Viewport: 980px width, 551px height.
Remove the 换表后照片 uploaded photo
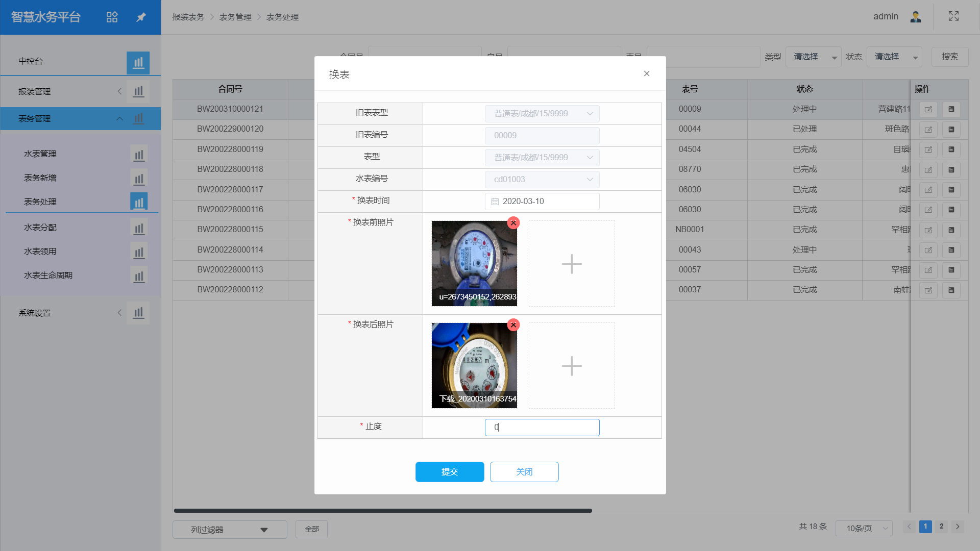coord(513,325)
